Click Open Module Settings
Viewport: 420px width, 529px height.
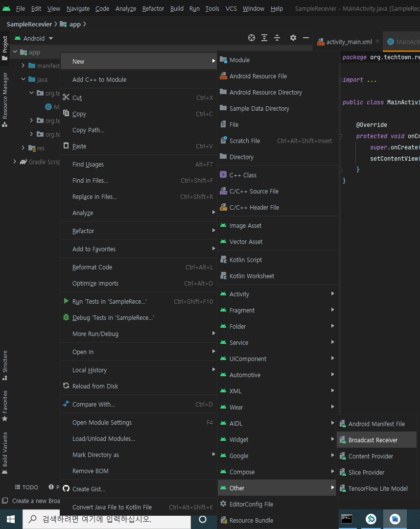tap(139, 422)
